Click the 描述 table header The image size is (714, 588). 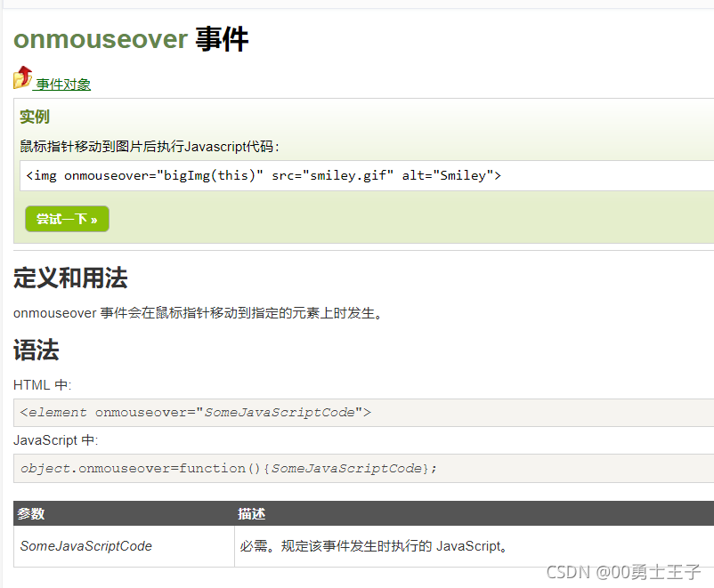(x=474, y=514)
